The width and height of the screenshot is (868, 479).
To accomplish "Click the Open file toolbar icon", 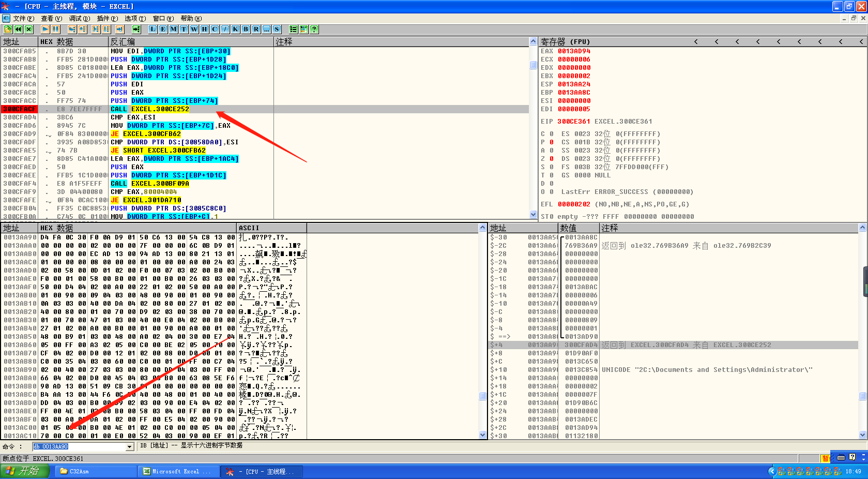I will click(x=8, y=29).
